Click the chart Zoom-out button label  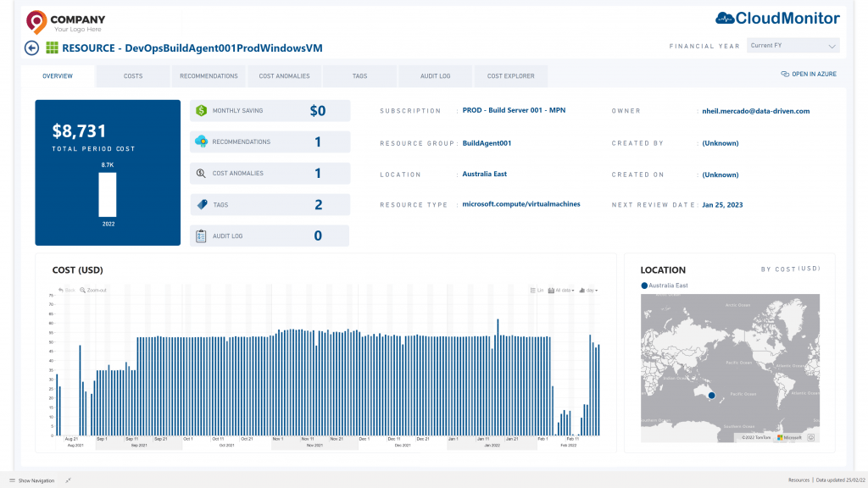pyautogui.click(x=97, y=290)
